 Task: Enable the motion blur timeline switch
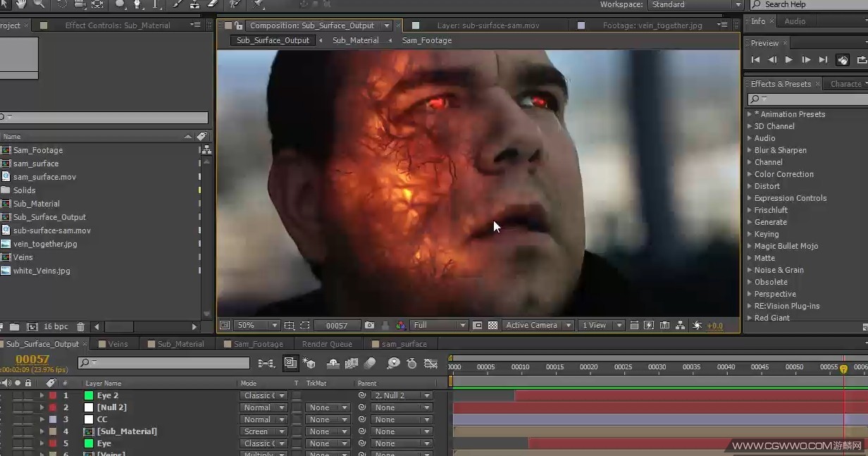click(x=369, y=364)
